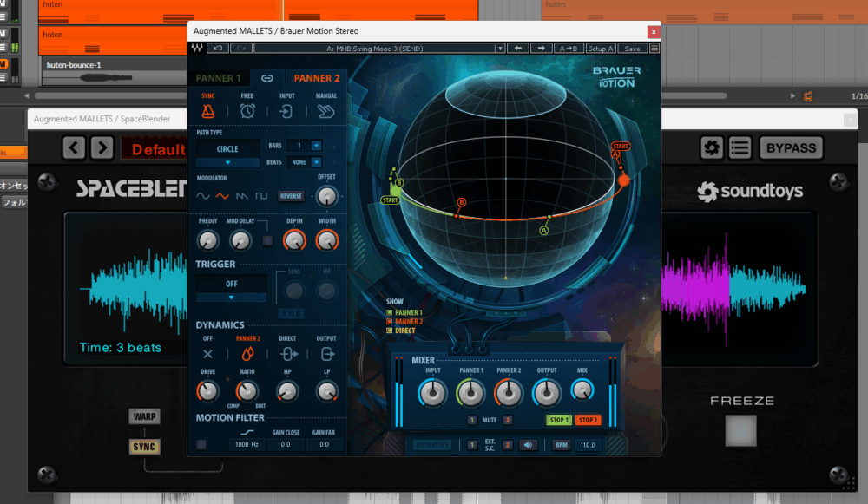Click the Gain Close value field
The width and height of the screenshot is (868, 504).
click(286, 444)
